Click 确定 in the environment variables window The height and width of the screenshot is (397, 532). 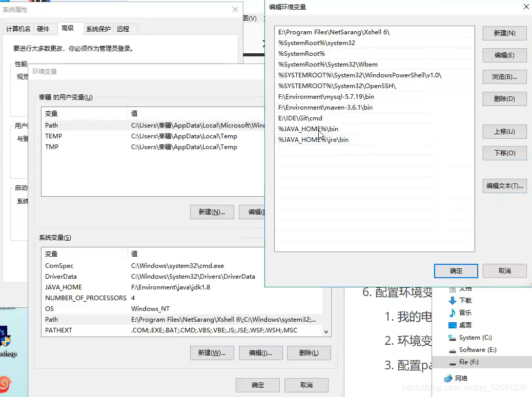(257, 385)
